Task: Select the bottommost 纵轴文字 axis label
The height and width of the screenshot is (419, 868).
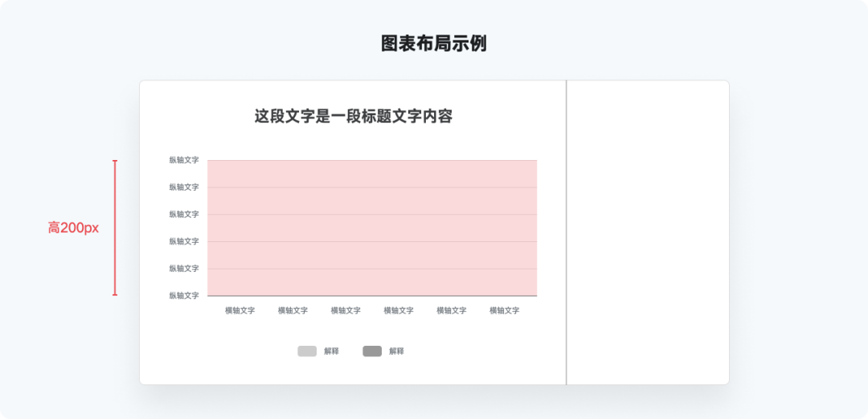Action: [184, 295]
